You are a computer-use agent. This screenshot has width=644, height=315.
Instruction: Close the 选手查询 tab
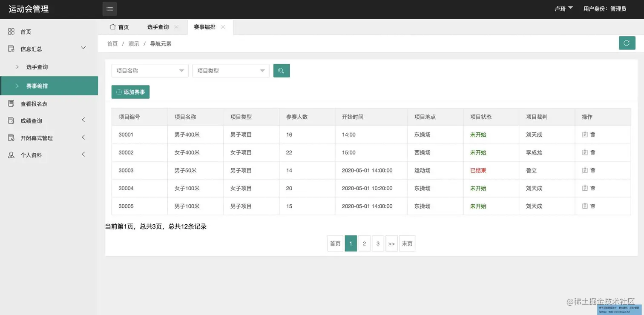tap(176, 27)
